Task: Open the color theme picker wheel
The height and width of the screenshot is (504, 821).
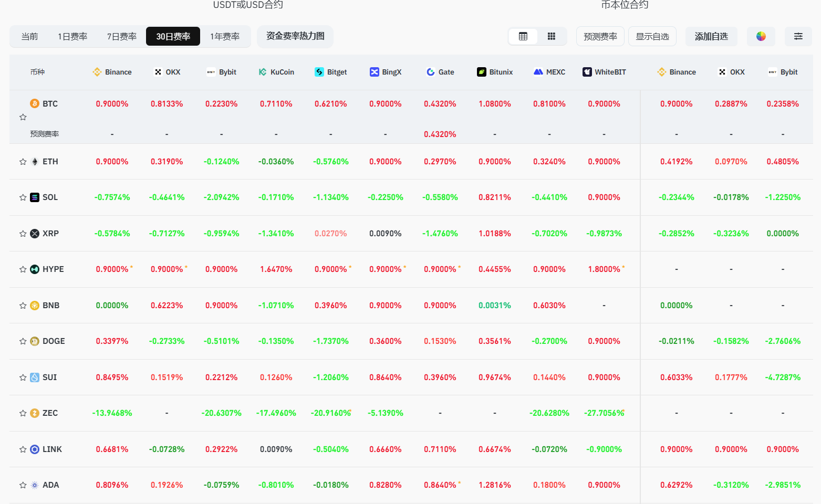Action: [x=761, y=36]
